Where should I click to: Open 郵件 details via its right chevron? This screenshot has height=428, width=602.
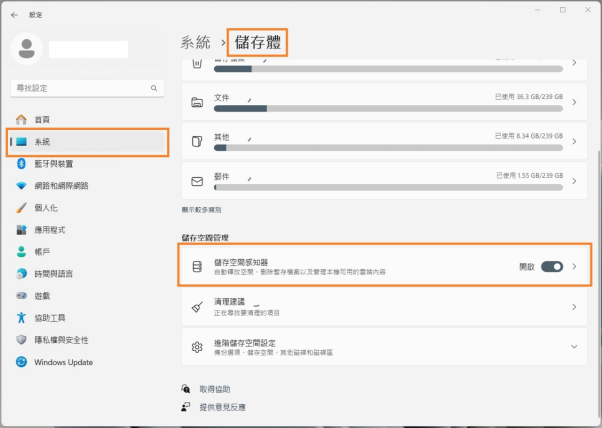click(574, 181)
